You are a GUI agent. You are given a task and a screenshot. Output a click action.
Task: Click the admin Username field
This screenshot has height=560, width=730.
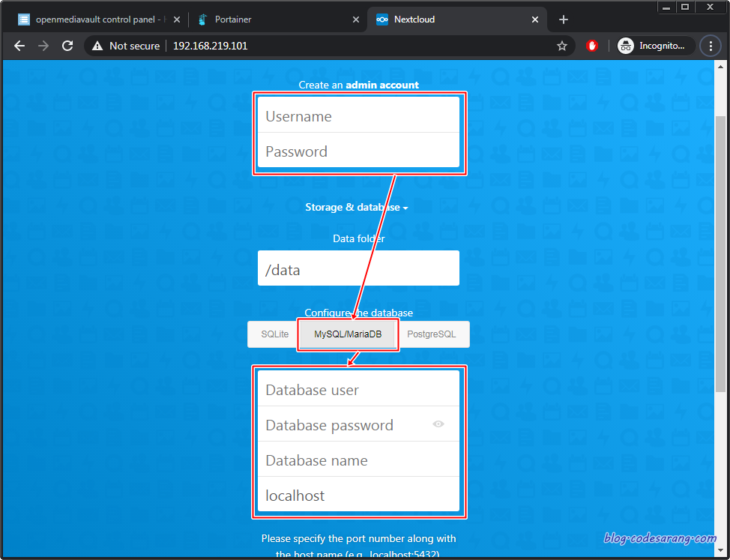point(358,115)
